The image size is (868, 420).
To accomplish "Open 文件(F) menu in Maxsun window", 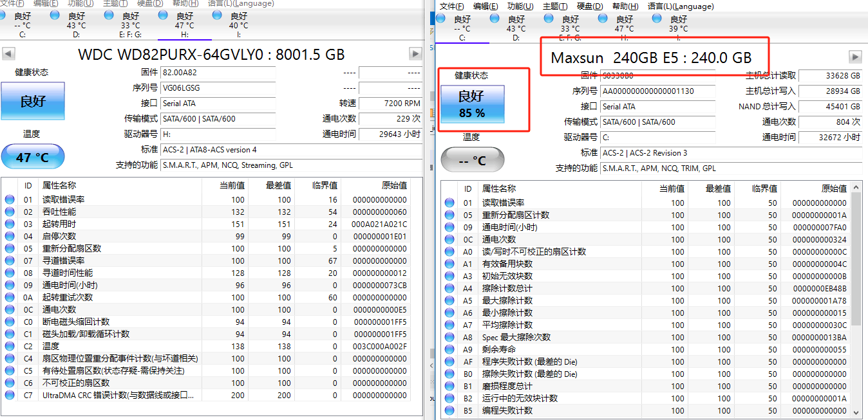I will [x=451, y=6].
